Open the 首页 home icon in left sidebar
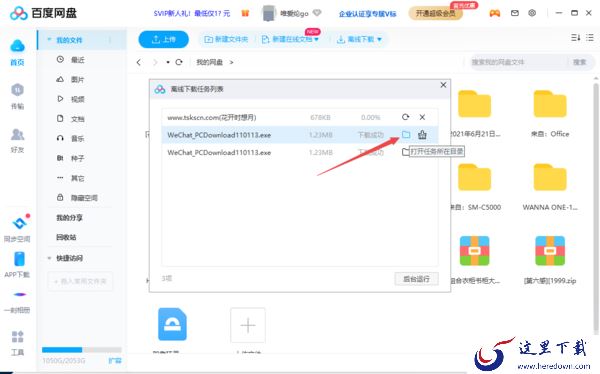 (x=17, y=47)
